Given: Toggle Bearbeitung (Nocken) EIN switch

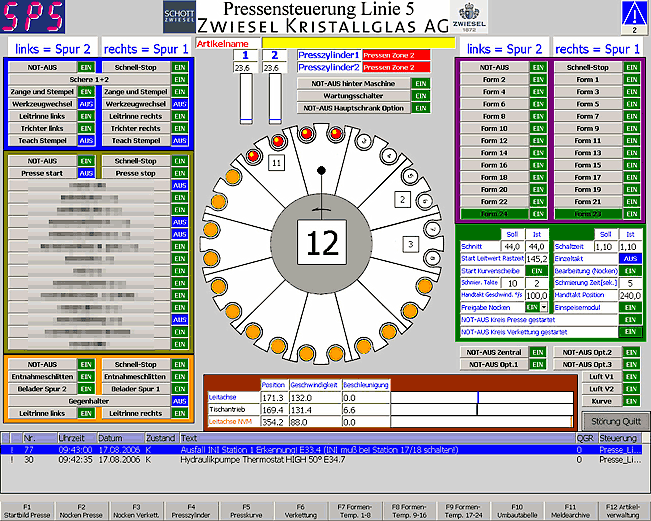Looking at the screenshot, I should coord(630,271).
